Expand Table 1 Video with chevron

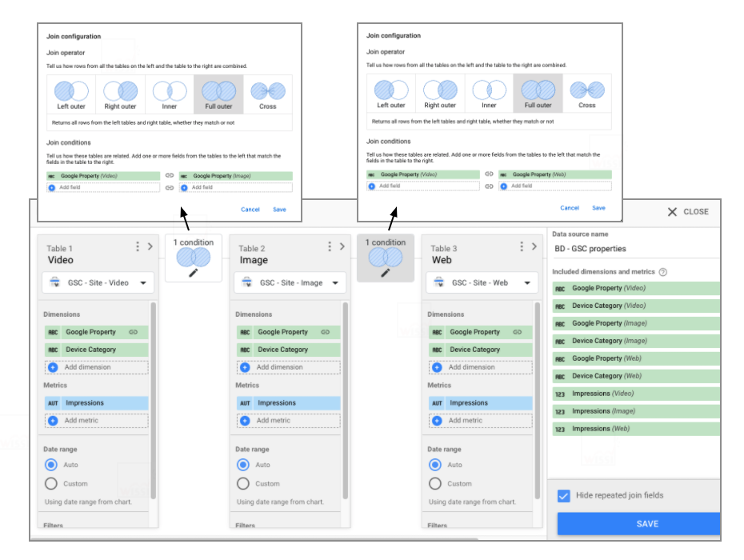150,246
